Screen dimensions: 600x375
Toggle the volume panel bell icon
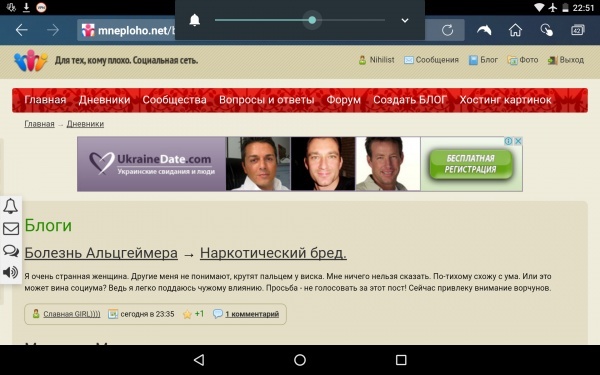[x=195, y=20]
